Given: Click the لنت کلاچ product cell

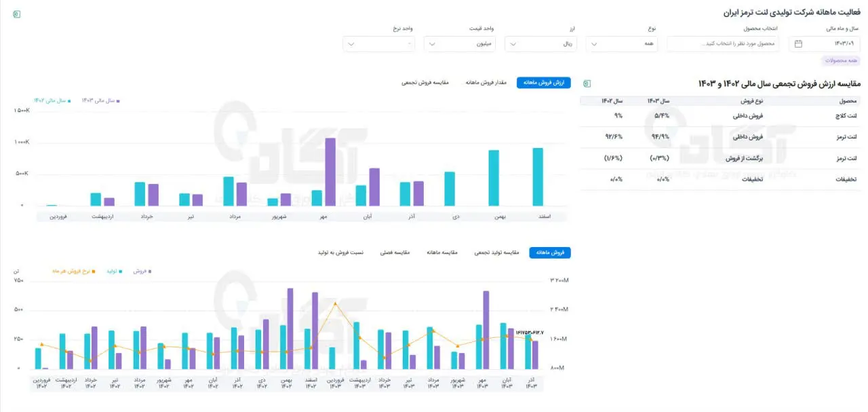Looking at the screenshot, I should coord(848,116).
